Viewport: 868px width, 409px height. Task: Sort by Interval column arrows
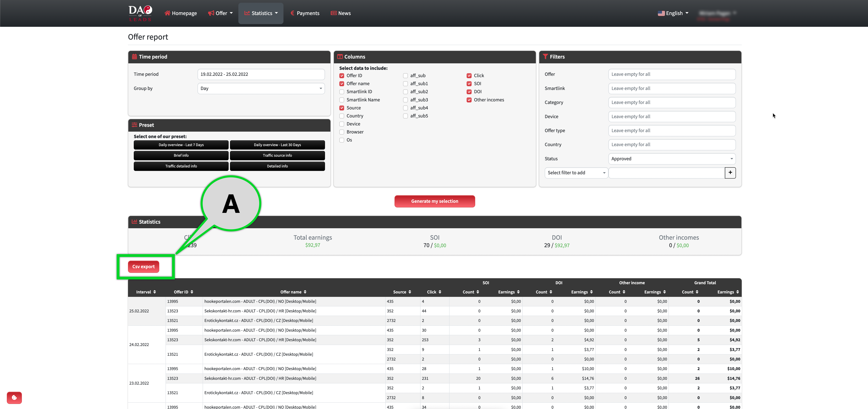point(155,292)
